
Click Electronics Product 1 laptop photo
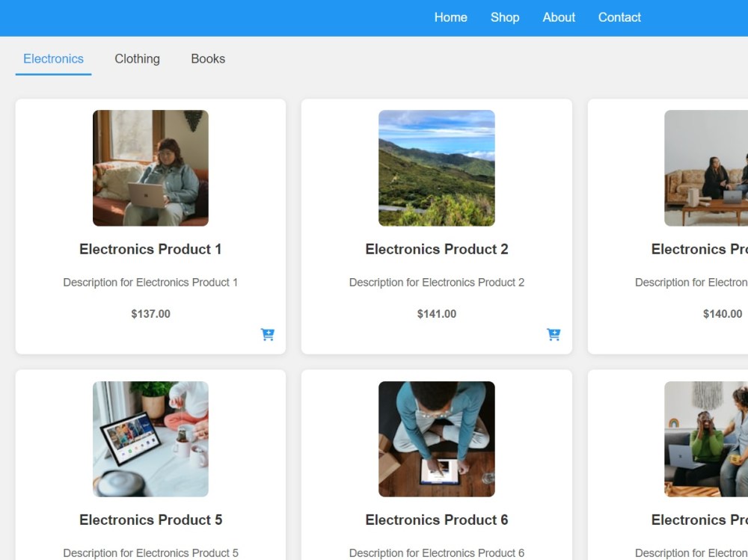(151, 168)
